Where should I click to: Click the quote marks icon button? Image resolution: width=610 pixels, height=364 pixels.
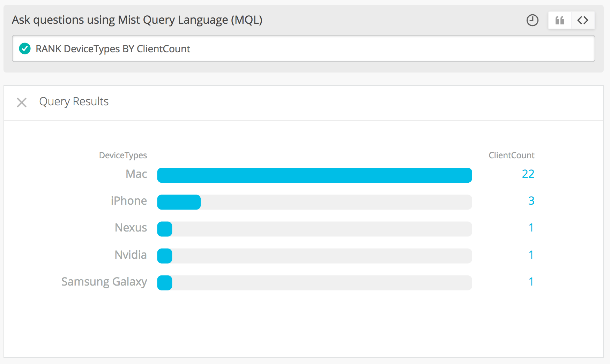coord(560,20)
